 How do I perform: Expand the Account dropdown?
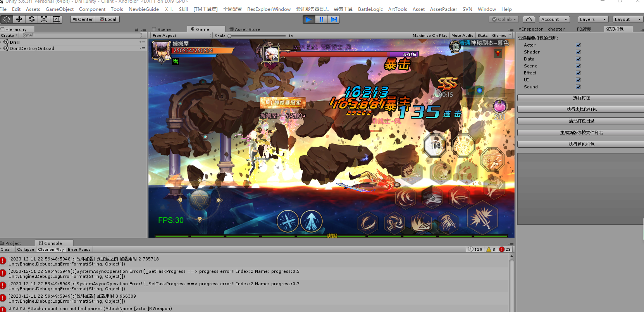click(x=554, y=19)
